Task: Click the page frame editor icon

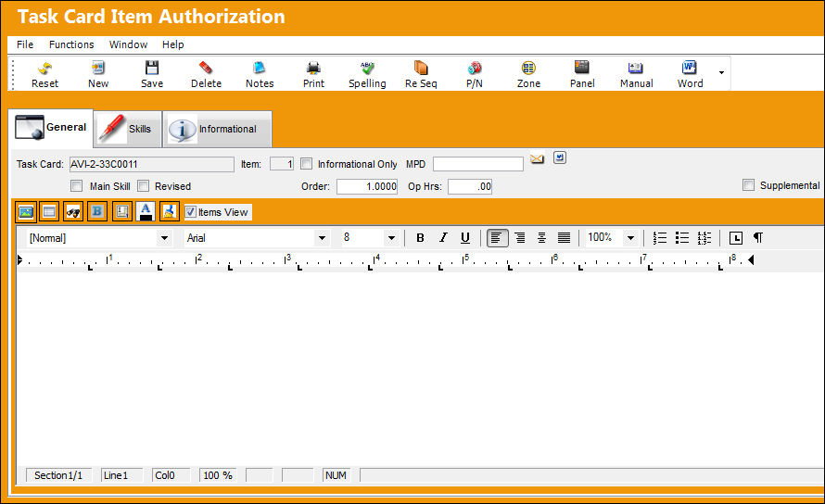Action: [x=122, y=211]
